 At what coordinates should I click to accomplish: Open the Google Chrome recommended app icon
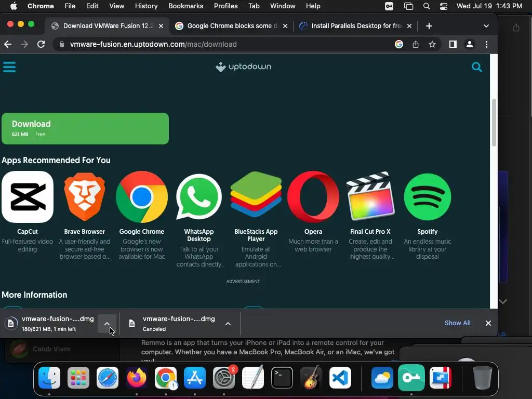point(142,197)
